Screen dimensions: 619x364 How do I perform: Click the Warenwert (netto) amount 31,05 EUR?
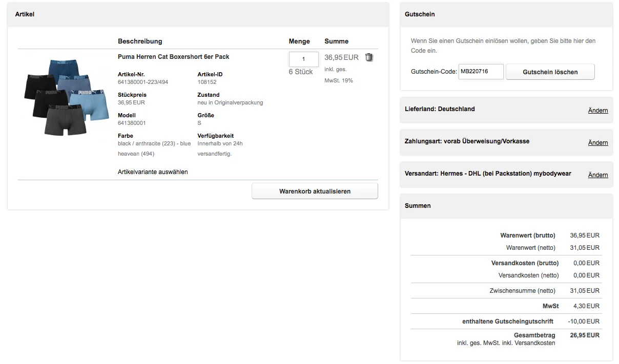coord(585,248)
